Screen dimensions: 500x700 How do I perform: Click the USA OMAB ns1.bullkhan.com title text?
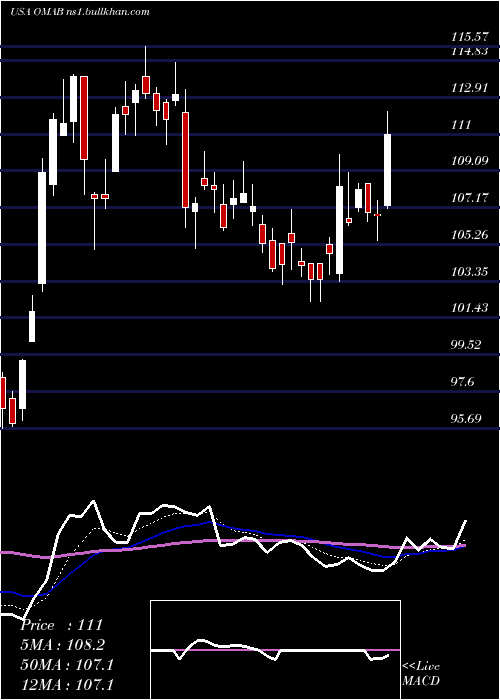tap(79, 12)
